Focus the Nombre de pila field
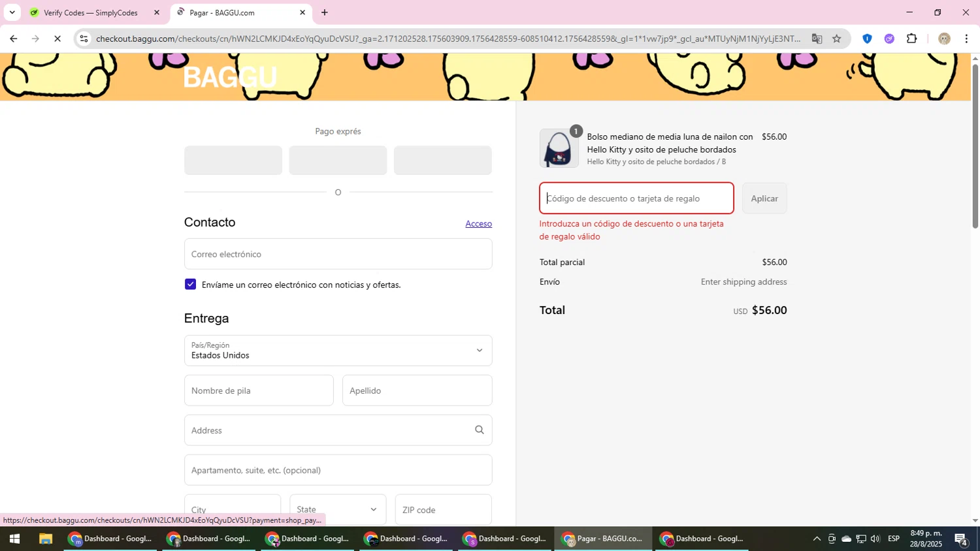This screenshot has height=551, width=980. (259, 390)
